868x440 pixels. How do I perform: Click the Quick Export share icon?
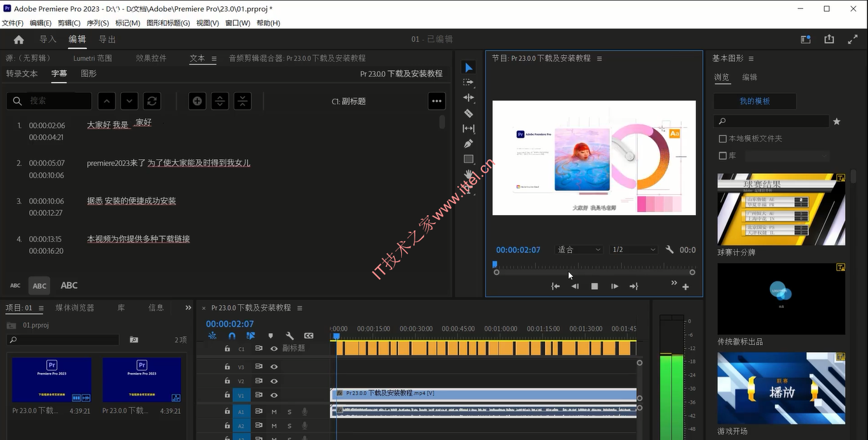click(829, 39)
